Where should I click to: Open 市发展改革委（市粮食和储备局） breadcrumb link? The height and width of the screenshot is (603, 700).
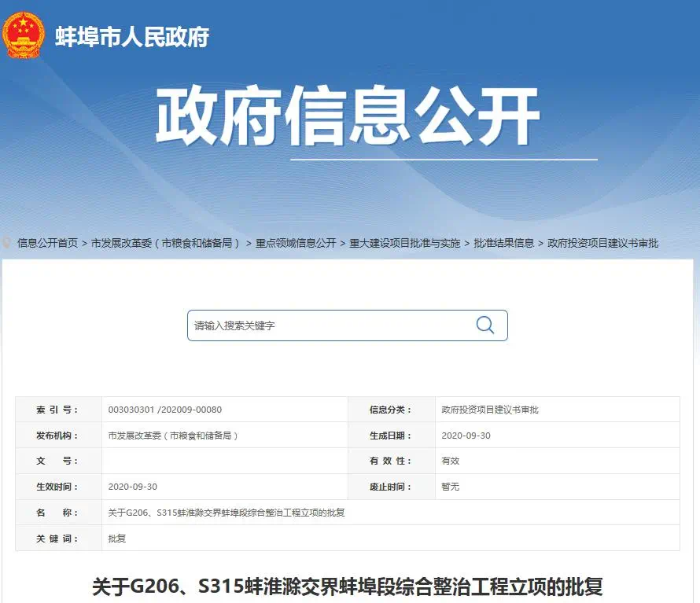click(166, 243)
